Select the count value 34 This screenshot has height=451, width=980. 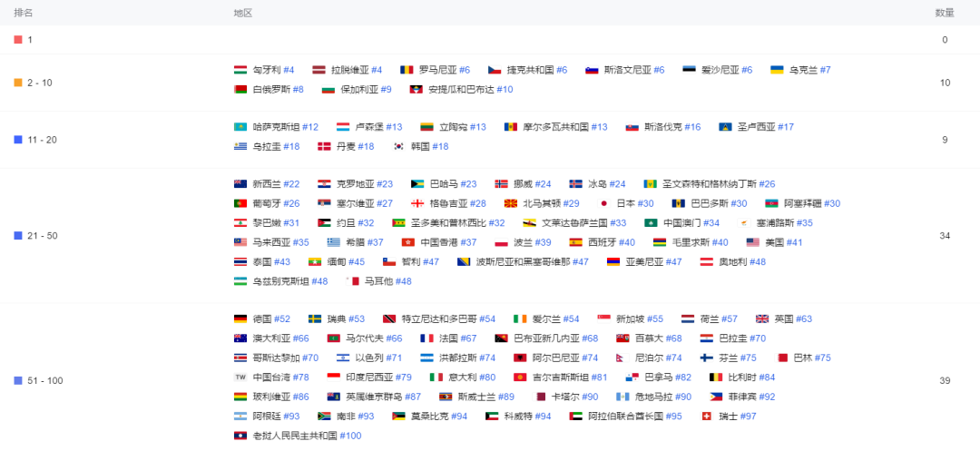click(x=945, y=236)
